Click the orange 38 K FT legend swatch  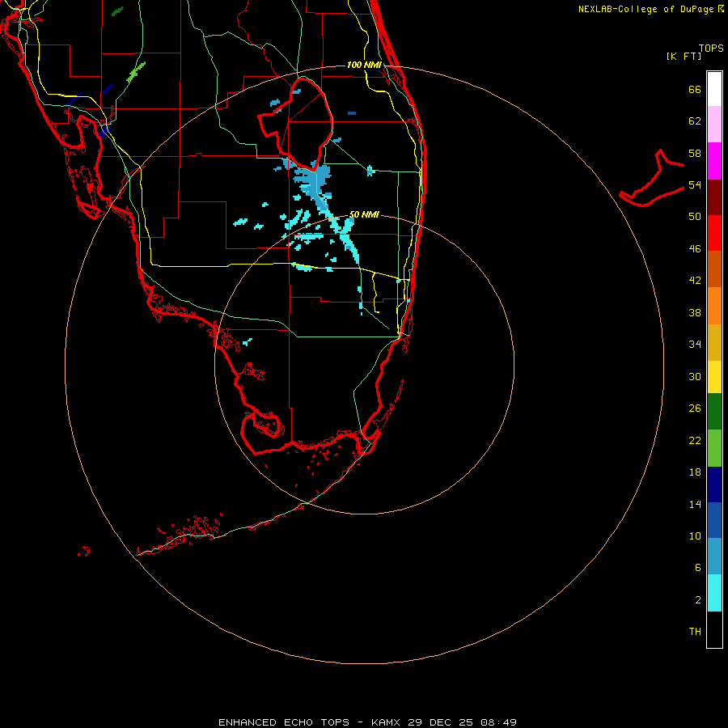[x=714, y=306]
